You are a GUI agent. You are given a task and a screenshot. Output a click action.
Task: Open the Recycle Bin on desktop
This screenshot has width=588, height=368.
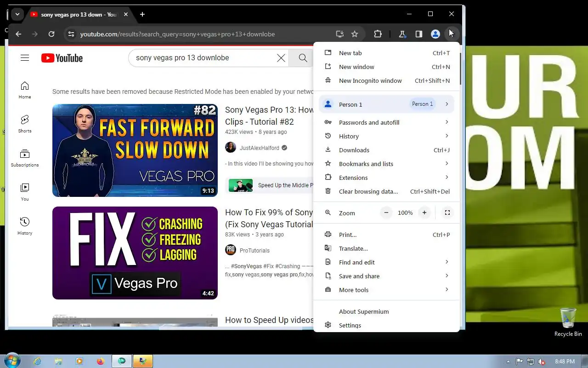click(x=568, y=322)
